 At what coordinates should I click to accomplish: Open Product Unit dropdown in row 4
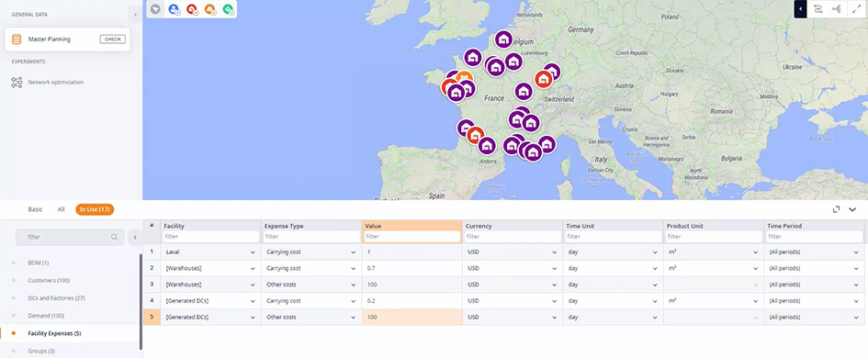pyautogui.click(x=756, y=301)
